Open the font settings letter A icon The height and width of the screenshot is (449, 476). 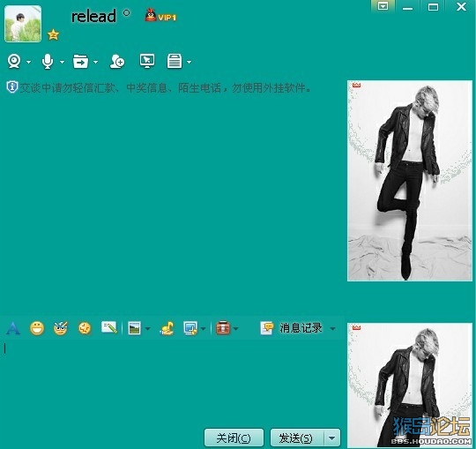pyautogui.click(x=13, y=328)
